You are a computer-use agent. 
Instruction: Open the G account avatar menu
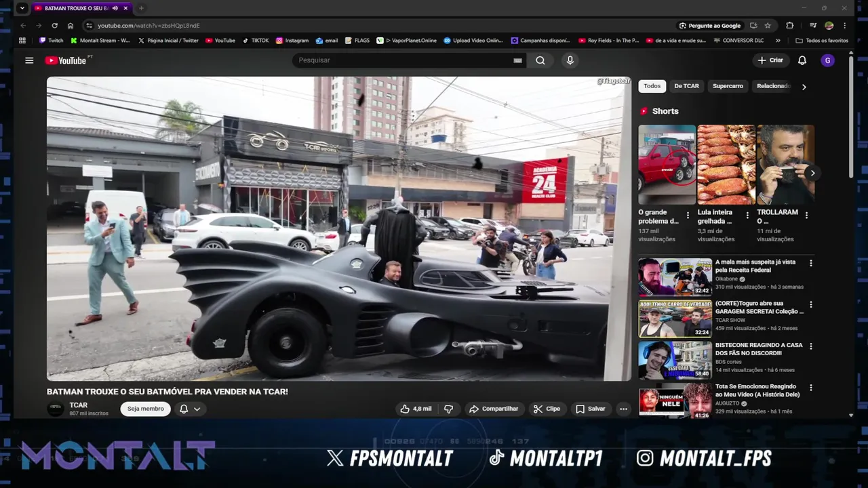[x=827, y=60]
